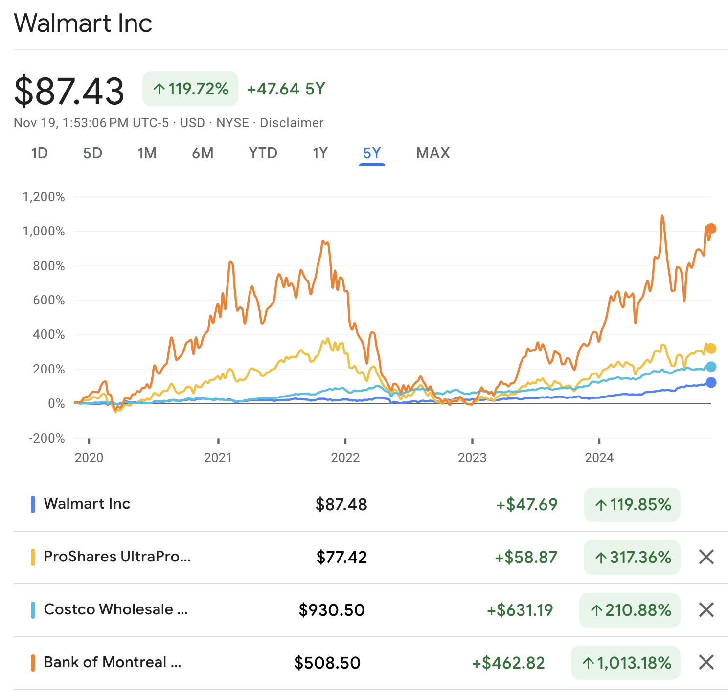Viewport: 728px width, 700px height.
Task: Remove Bank of Montreal comparison with X
Action: click(x=706, y=662)
